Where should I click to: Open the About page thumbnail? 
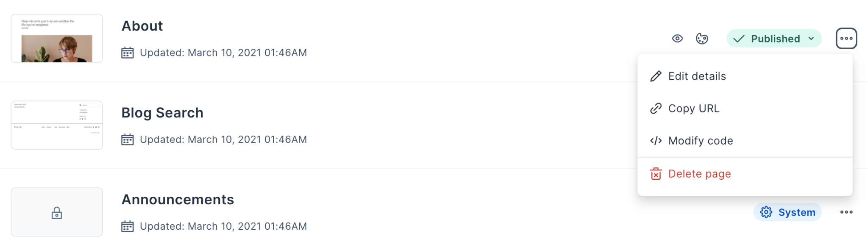click(x=57, y=39)
